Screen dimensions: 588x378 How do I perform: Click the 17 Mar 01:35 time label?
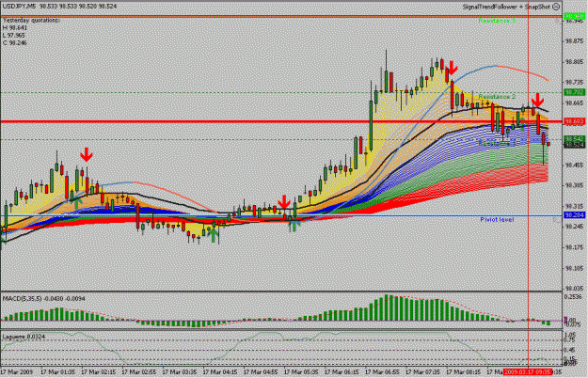[x=57, y=372]
